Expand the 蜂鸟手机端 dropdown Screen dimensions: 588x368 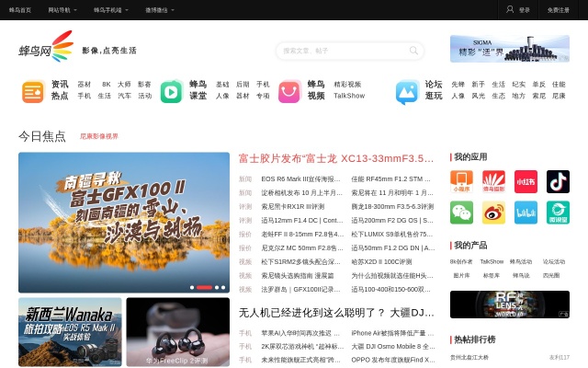coord(110,10)
